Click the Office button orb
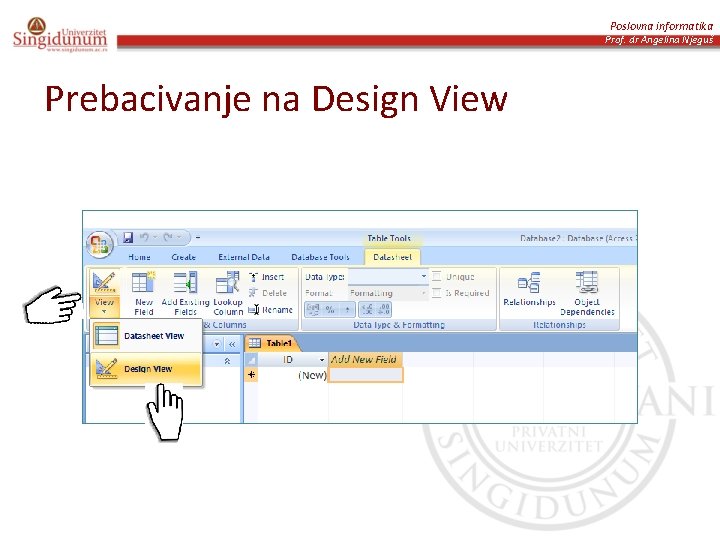Screen dimensions: 720x540 pos(99,243)
